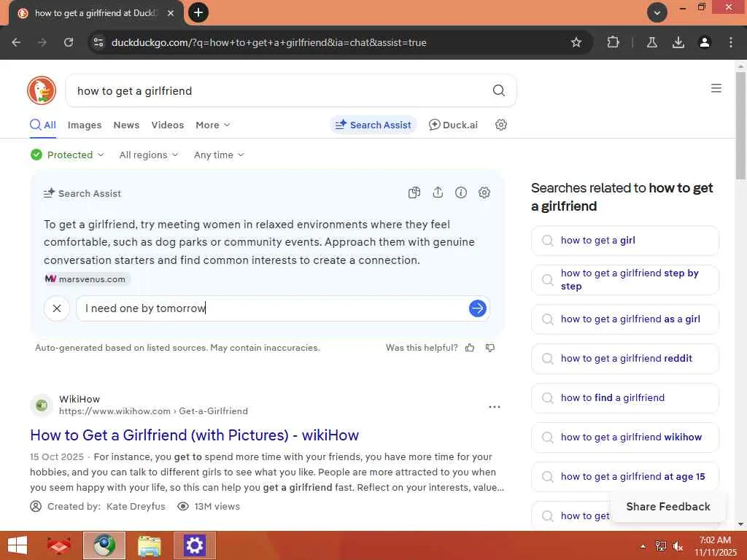747x560 pixels.
Task: Search related: how to find a girlfriend
Action: [x=624, y=398]
